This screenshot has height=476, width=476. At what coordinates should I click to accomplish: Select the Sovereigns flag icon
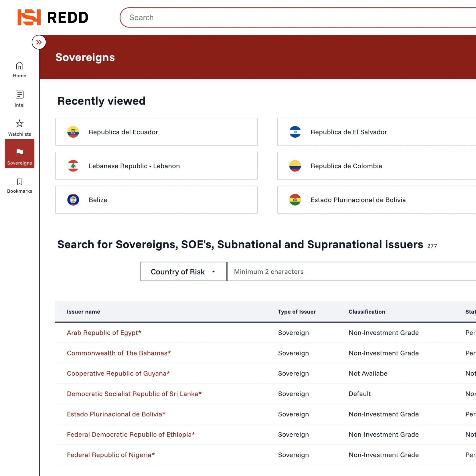19,153
